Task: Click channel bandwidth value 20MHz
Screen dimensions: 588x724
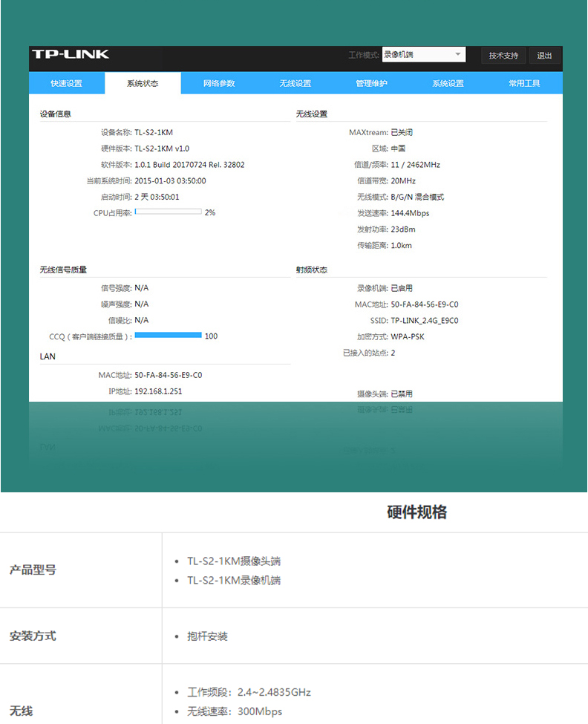Action: coord(403,181)
